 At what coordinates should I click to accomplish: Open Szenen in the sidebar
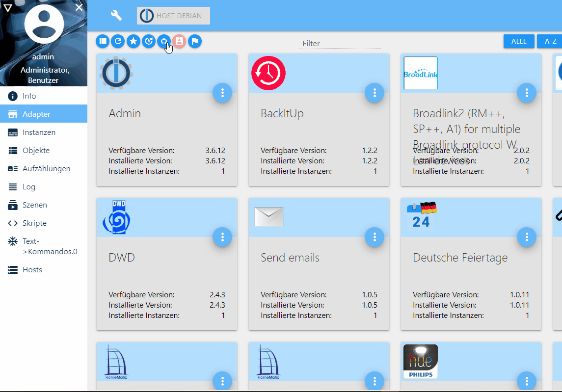44,205
